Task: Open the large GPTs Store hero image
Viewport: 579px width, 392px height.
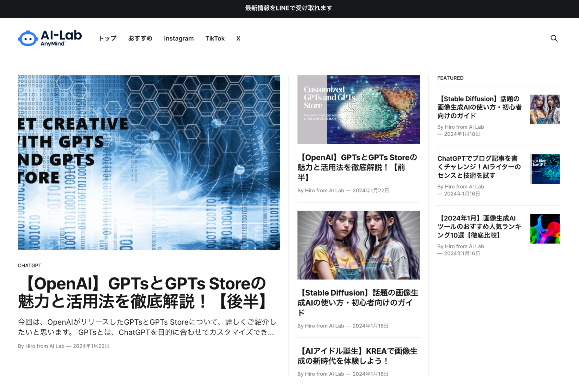Action: 149,162
